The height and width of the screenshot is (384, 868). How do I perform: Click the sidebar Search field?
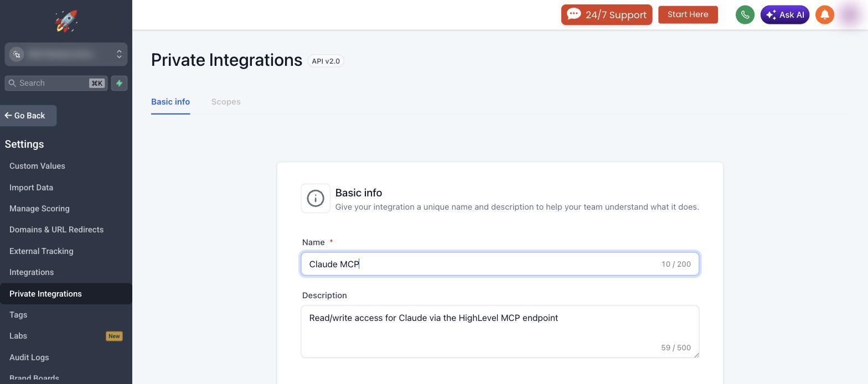click(56, 83)
